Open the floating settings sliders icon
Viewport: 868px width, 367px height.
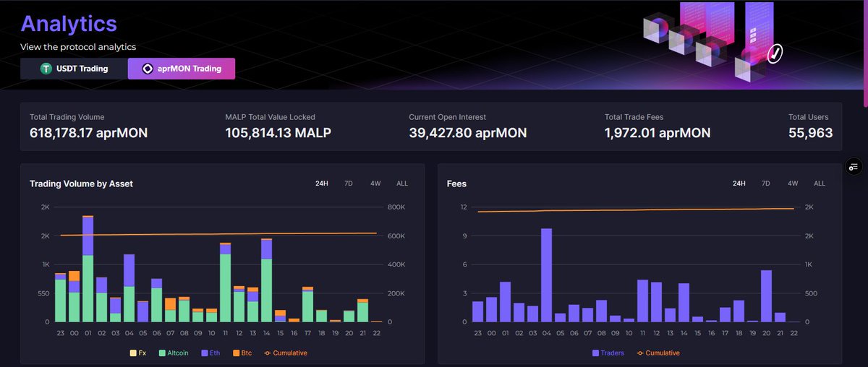(853, 166)
